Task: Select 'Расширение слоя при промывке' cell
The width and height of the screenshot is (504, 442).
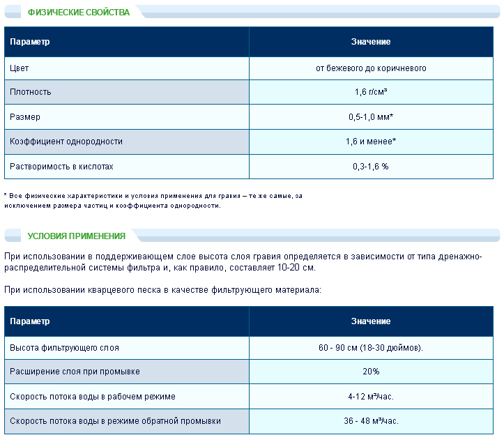Action: [x=75, y=372]
